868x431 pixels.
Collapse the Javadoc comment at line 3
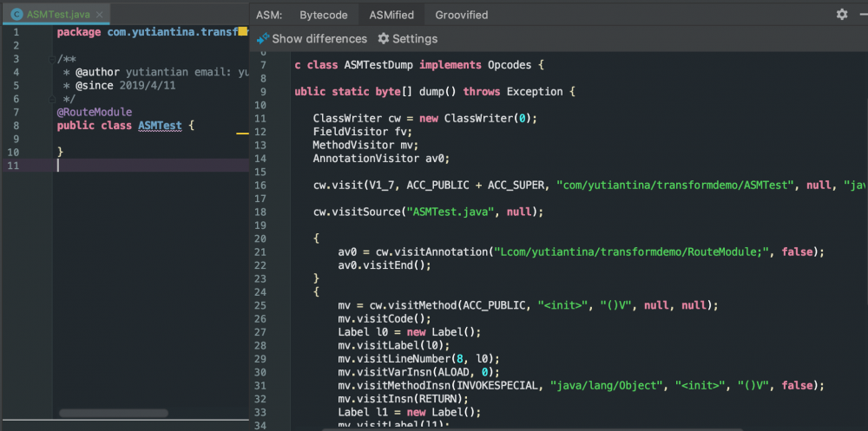[x=52, y=59]
